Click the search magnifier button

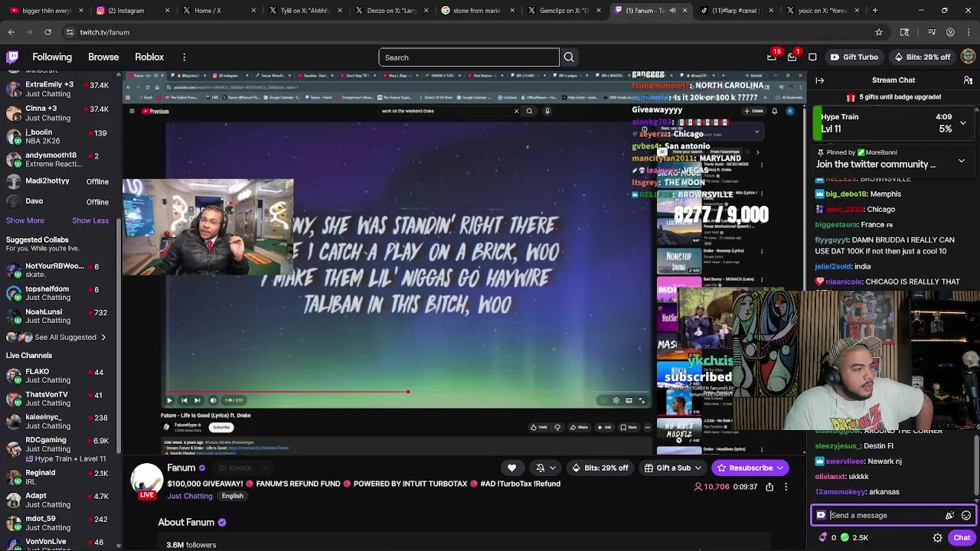click(569, 57)
